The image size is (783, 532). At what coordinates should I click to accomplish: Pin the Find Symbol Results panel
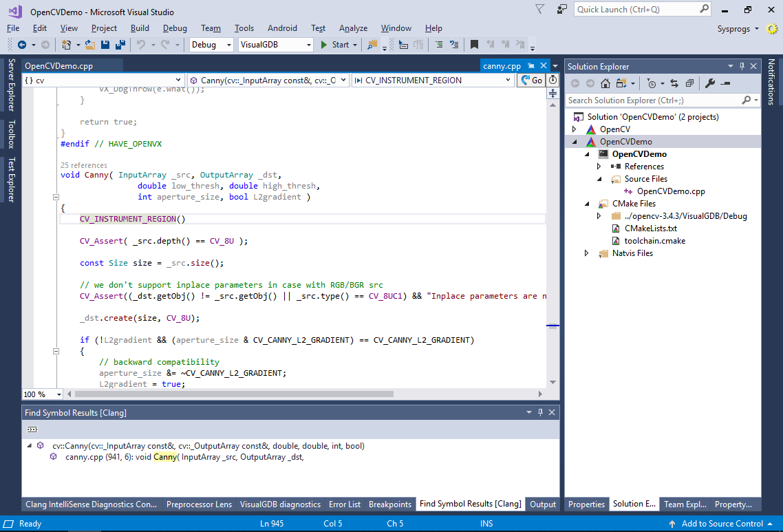pyautogui.click(x=540, y=412)
